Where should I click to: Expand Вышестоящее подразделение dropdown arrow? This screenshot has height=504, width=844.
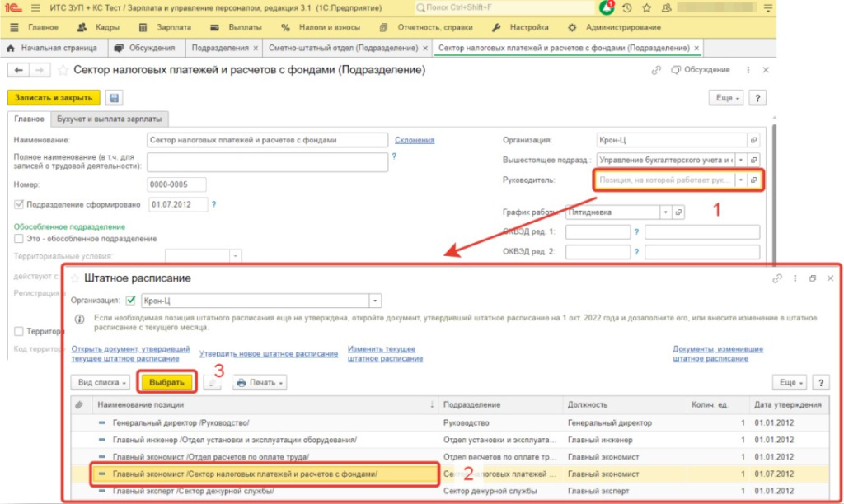coord(741,160)
